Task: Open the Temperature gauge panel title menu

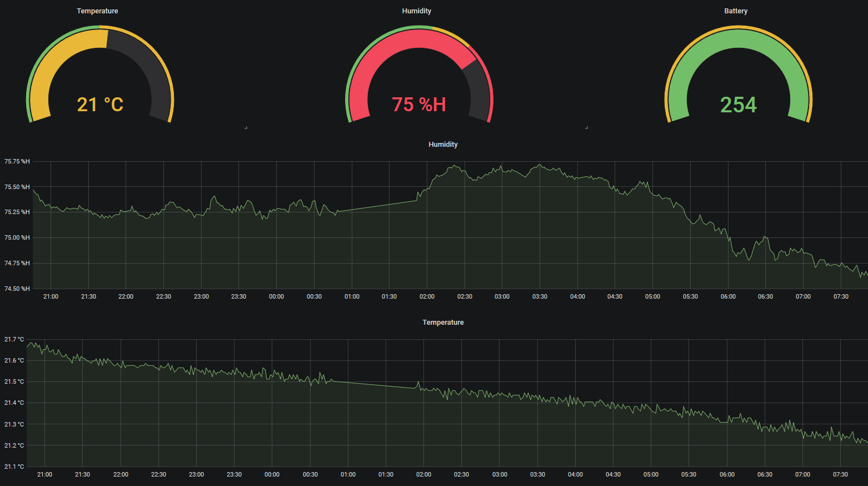Action: point(97,11)
